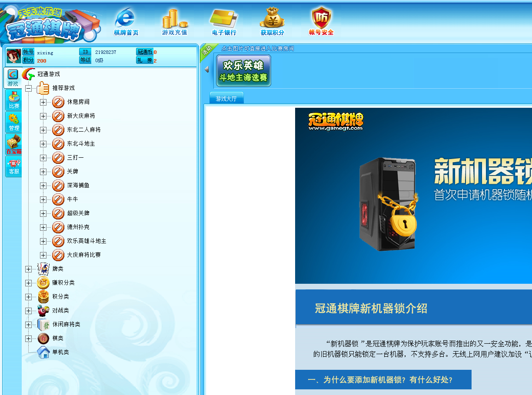Viewport: 532px width, 395px height.
Task: Select 牛牛 game label
Action: coord(73,199)
